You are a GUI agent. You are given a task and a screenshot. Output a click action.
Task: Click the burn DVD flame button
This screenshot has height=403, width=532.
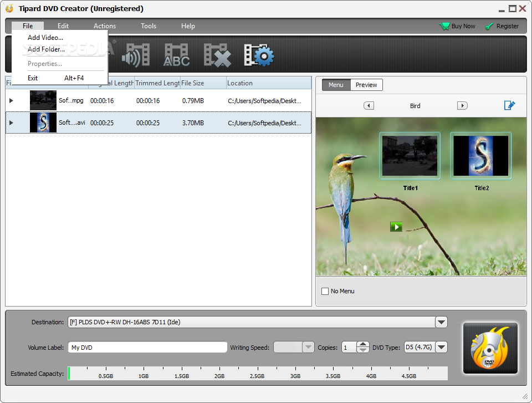pos(490,348)
